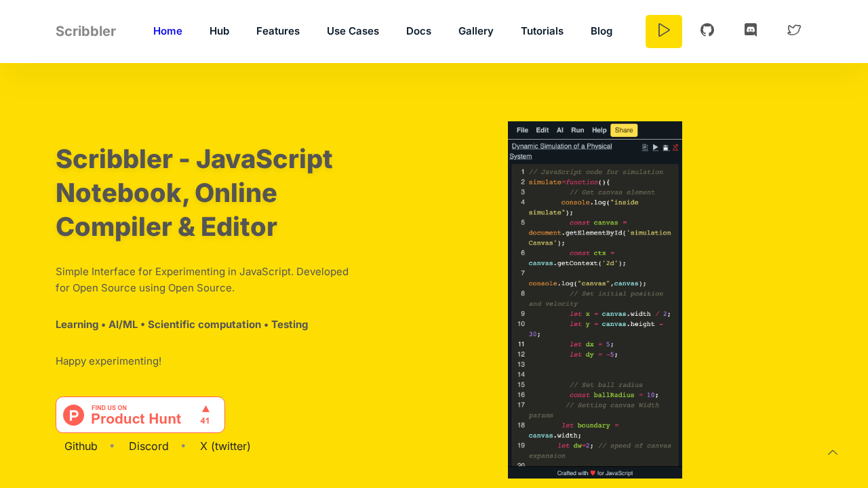Expand the Use Cases menu

tap(353, 31)
